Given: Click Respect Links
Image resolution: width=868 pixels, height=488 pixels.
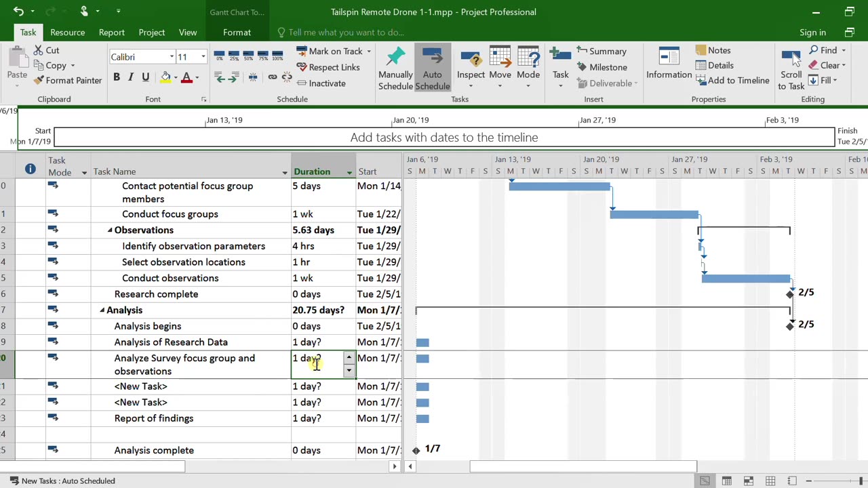Looking at the screenshot, I should click(x=328, y=67).
